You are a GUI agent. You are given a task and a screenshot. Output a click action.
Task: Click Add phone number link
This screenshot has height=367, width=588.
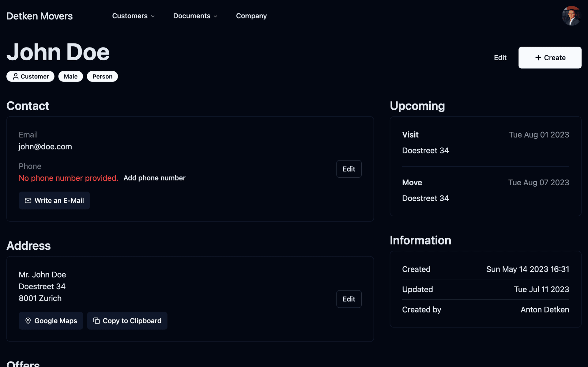tap(154, 178)
